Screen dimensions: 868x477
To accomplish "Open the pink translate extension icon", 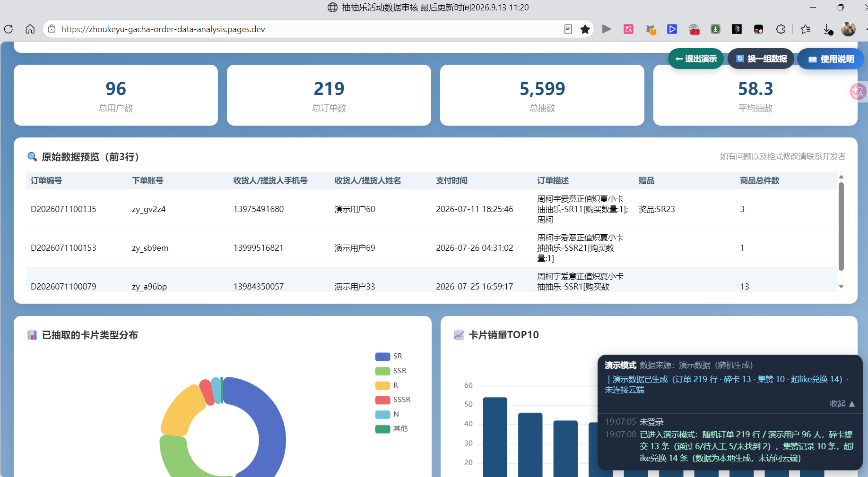I will (628, 29).
